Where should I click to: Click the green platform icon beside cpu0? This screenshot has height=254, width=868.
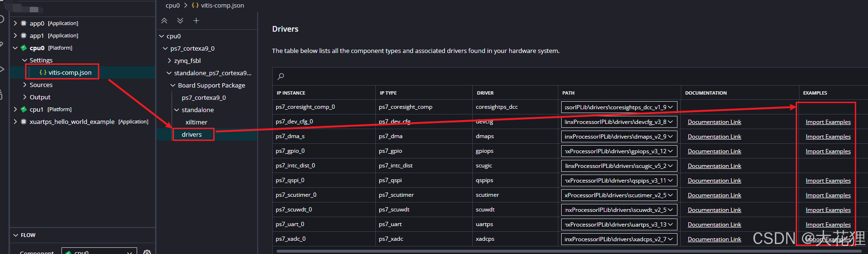[24, 48]
